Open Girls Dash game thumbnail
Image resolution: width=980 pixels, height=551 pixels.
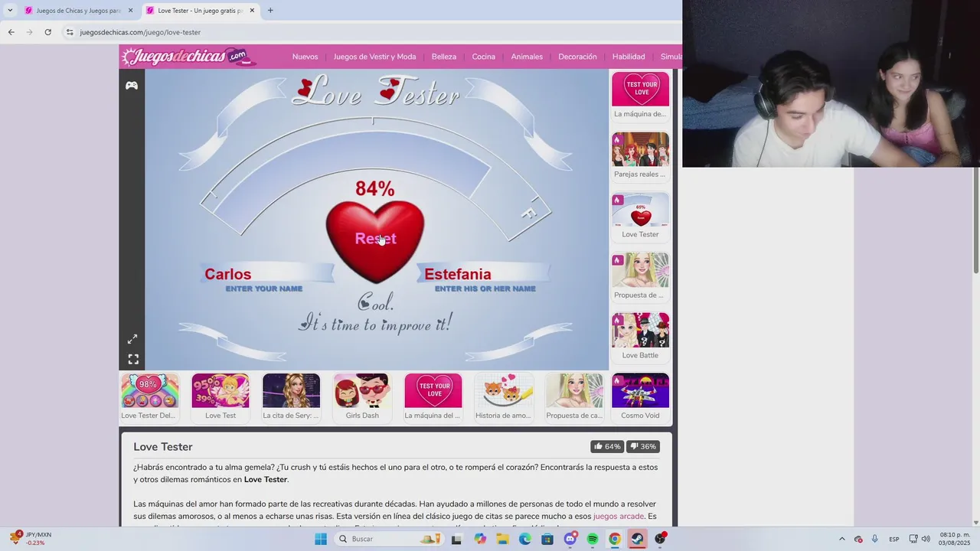tap(362, 398)
